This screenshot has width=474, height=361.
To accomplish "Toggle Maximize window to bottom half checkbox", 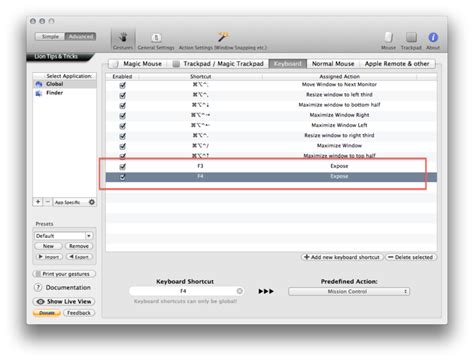I will pos(123,105).
